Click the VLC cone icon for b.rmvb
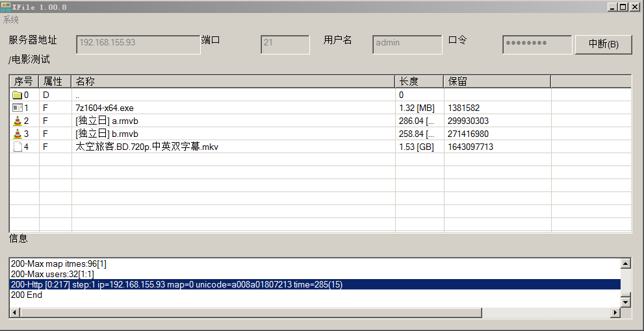644x331 pixels. pyautogui.click(x=18, y=134)
